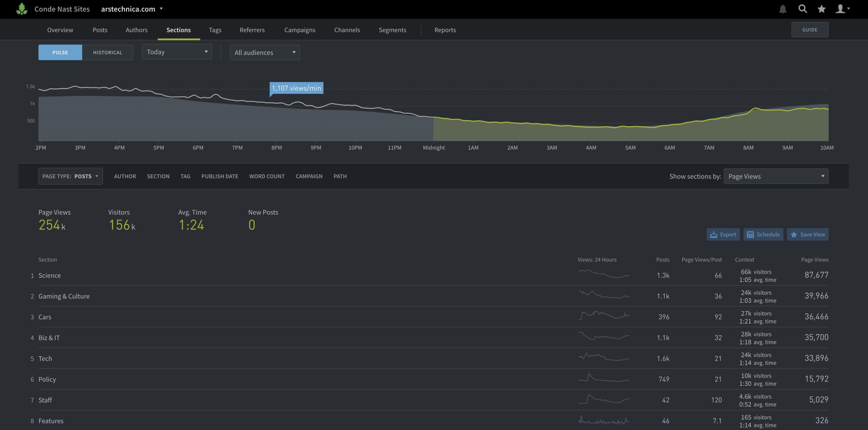This screenshot has width=868, height=430.
Task: Open the Today date range dropdown
Action: 177,52
